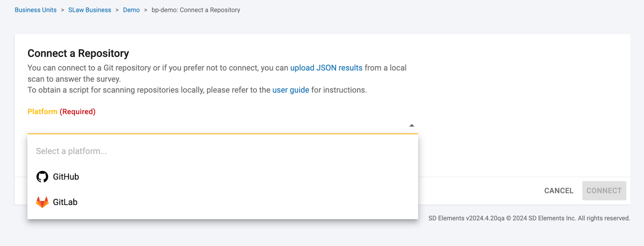Open the user guide link
644x246 pixels.
click(291, 90)
